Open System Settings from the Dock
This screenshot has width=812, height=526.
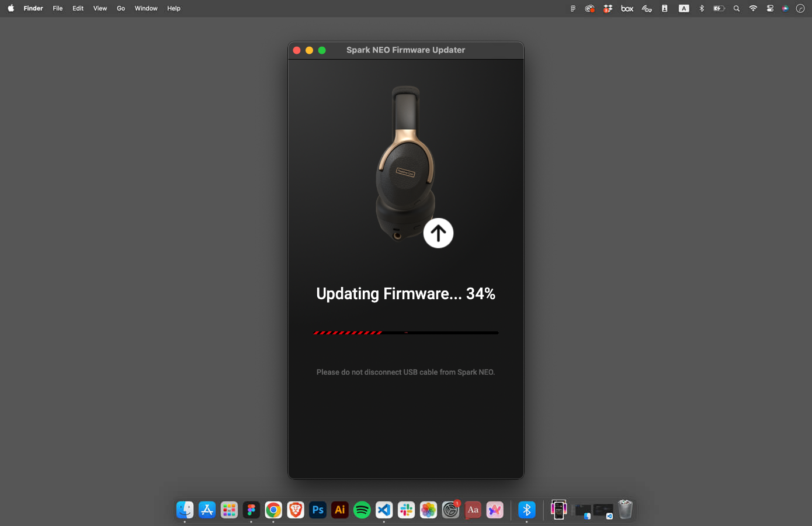click(x=450, y=510)
